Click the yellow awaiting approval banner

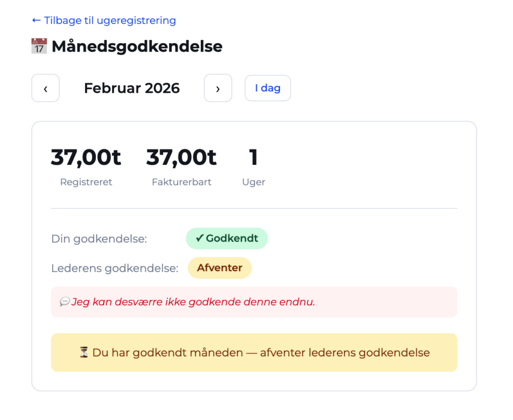(254, 352)
